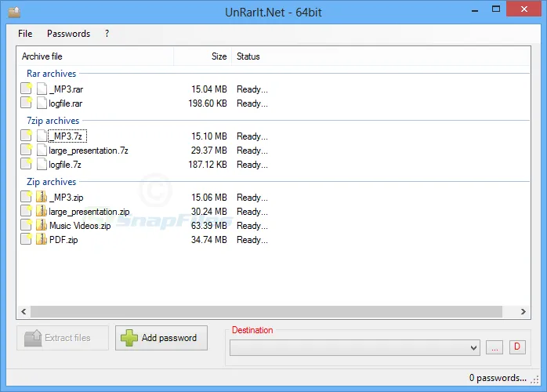Open the ? help menu
Image resolution: width=547 pixels, height=392 pixels.
107,34
